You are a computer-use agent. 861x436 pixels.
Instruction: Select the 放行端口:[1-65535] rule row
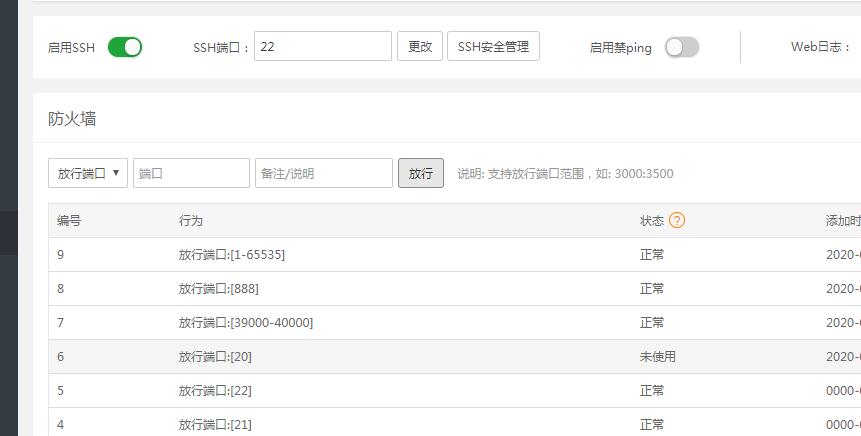232,255
